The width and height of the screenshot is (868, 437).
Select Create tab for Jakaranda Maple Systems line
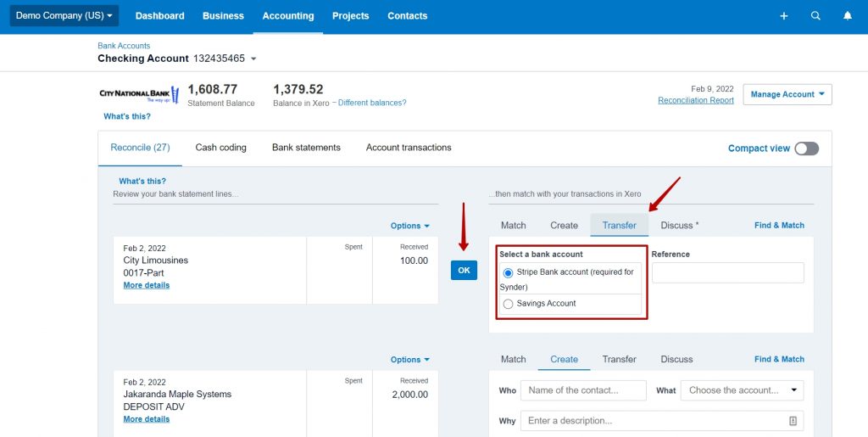pos(564,360)
